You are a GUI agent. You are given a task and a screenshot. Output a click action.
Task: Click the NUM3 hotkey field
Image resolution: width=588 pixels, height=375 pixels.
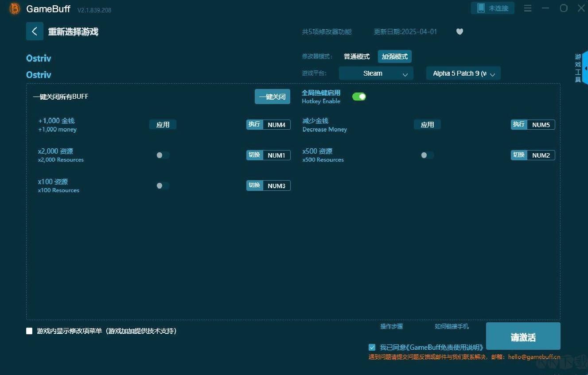(x=276, y=186)
